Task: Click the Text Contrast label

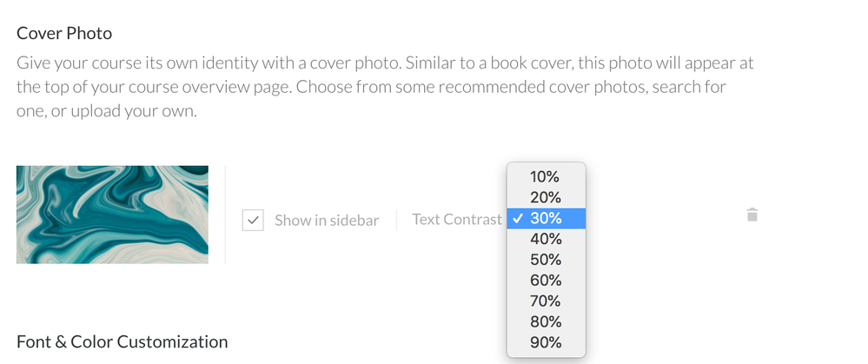Action: click(456, 220)
